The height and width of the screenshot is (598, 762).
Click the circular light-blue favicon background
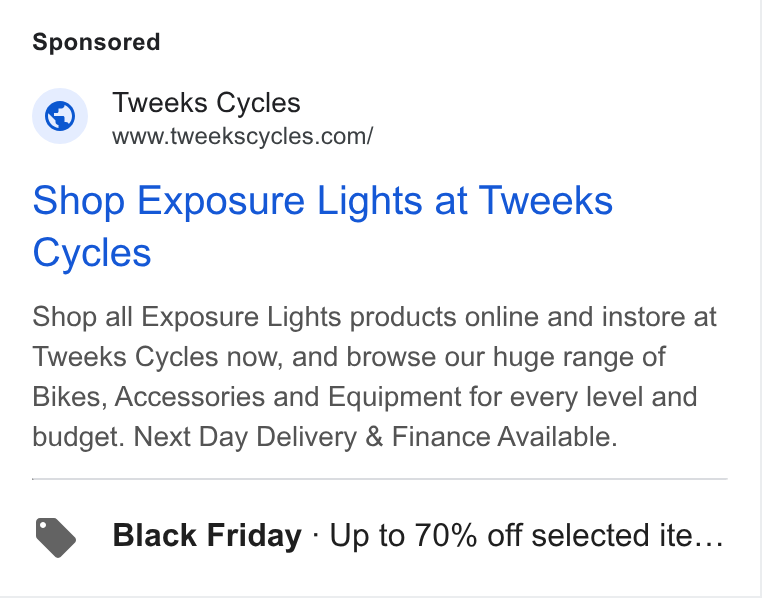60,116
